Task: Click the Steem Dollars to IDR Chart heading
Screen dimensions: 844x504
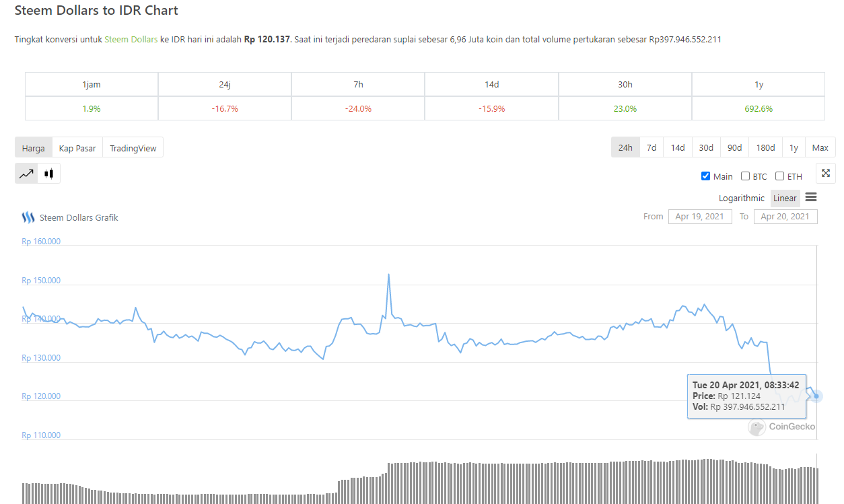Action: [x=96, y=11]
